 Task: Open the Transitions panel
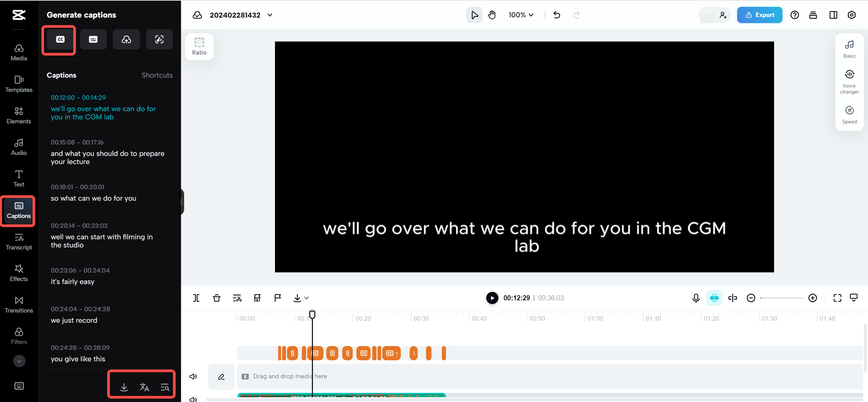[x=19, y=304]
